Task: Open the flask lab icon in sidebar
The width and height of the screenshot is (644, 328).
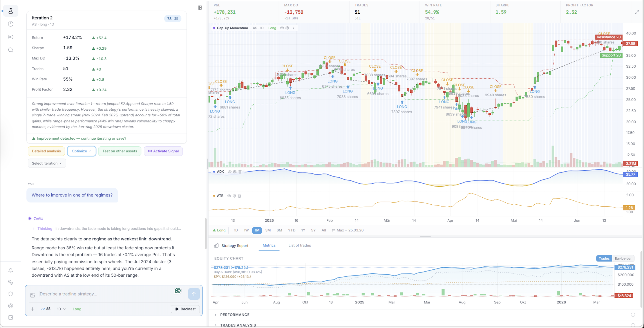Action: click(x=11, y=11)
